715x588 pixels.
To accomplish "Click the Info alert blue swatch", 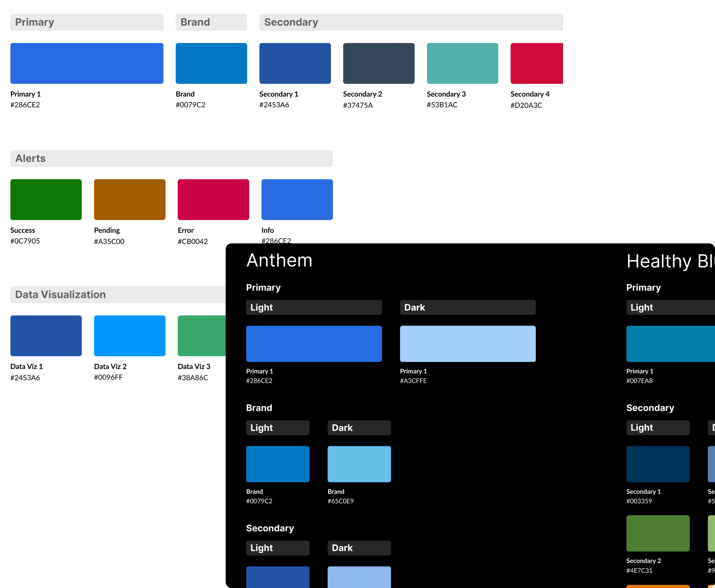I will click(x=297, y=199).
